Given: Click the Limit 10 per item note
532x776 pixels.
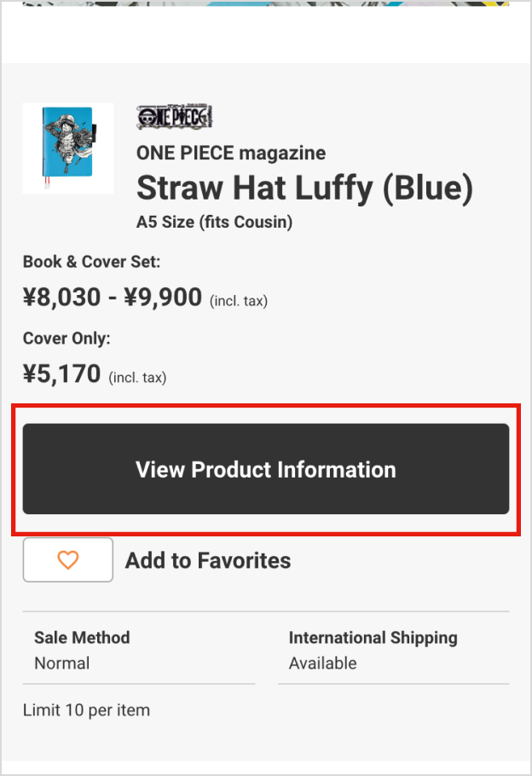Looking at the screenshot, I should 86,709.
